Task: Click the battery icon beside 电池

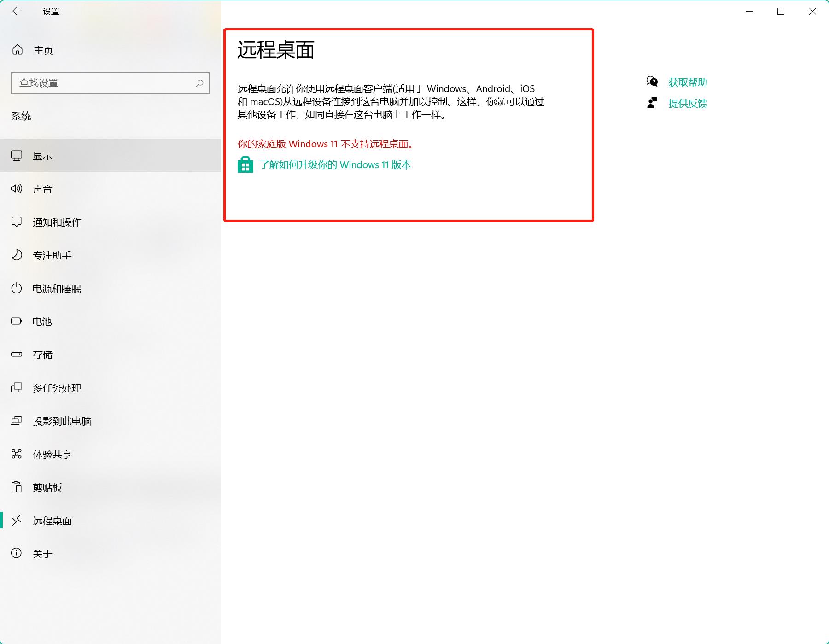Action: pos(17,321)
